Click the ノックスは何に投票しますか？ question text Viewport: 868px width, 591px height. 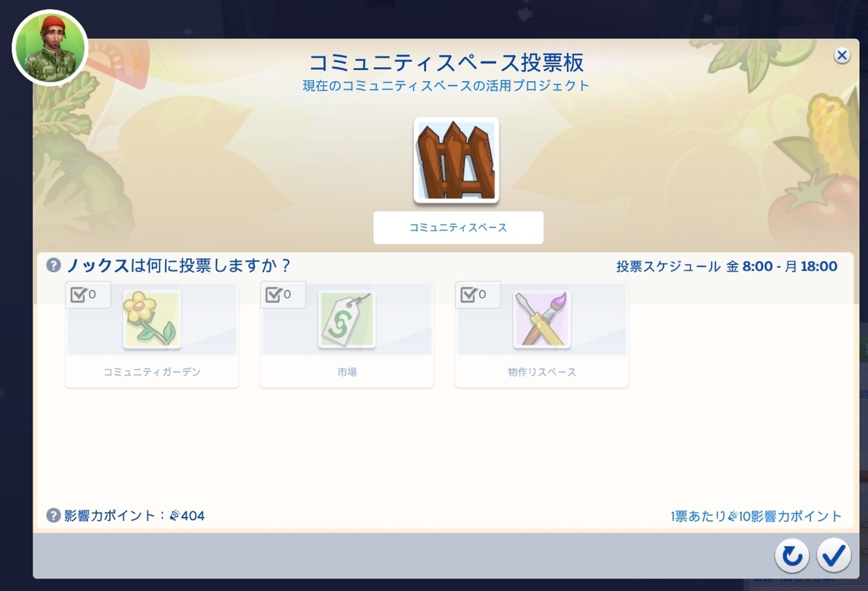click(x=179, y=265)
